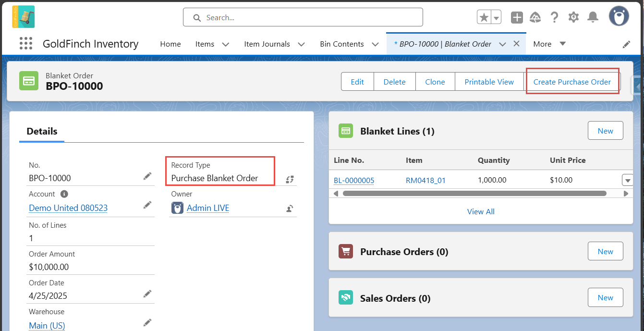Open the App Launcher dots grid

coord(25,44)
